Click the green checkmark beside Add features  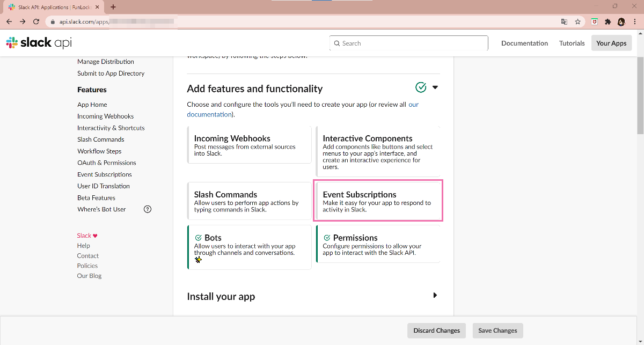coord(421,87)
